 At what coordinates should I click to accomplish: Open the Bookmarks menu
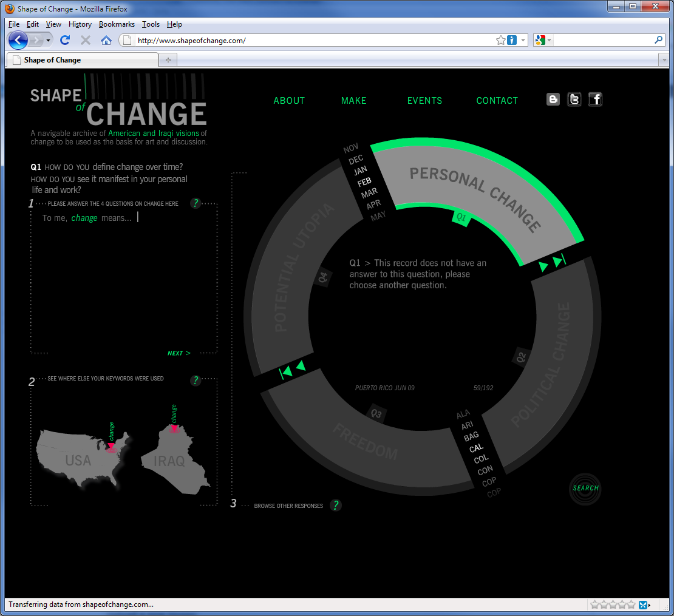(117, 24)
